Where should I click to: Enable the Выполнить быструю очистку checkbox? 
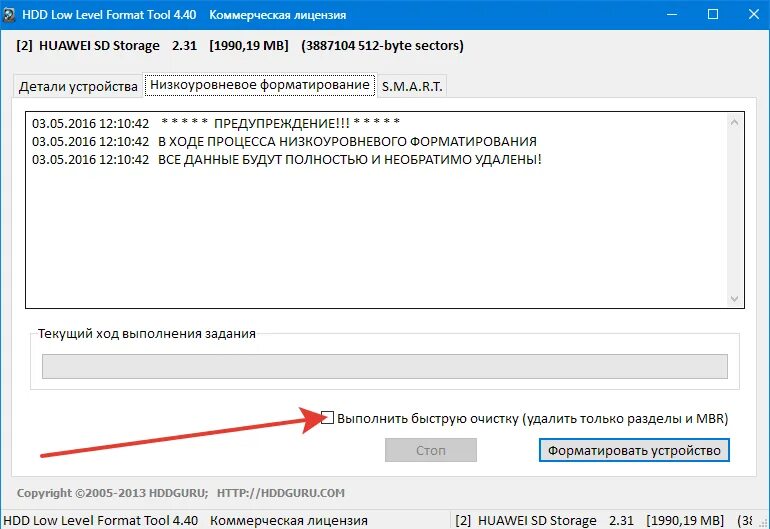(x=328, y=418)
